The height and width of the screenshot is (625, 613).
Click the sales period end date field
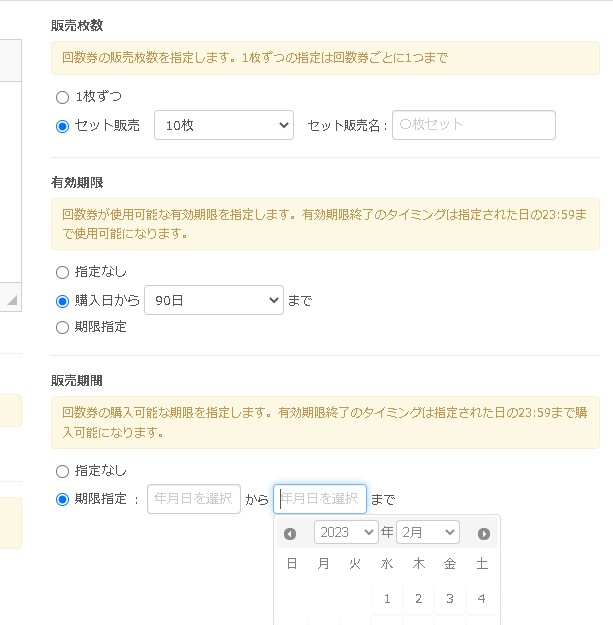(320, 499)
